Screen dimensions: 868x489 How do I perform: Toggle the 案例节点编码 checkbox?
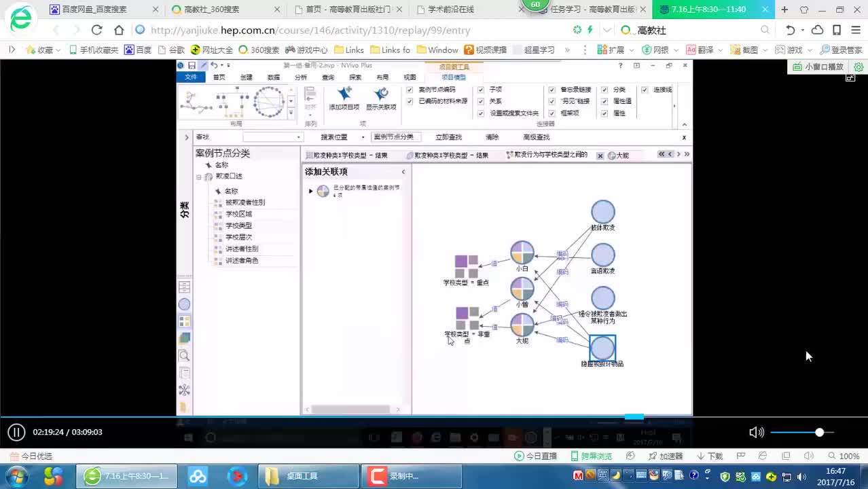(x=410, y=90)
